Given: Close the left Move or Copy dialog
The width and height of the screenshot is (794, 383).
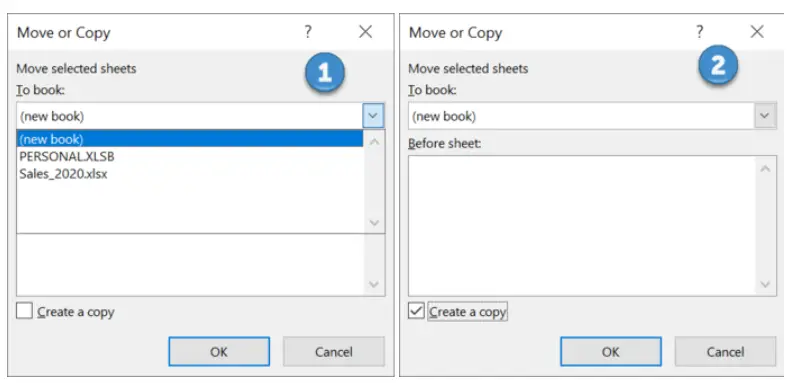Looking at the screenshot, I should click(x=365, y=32).
